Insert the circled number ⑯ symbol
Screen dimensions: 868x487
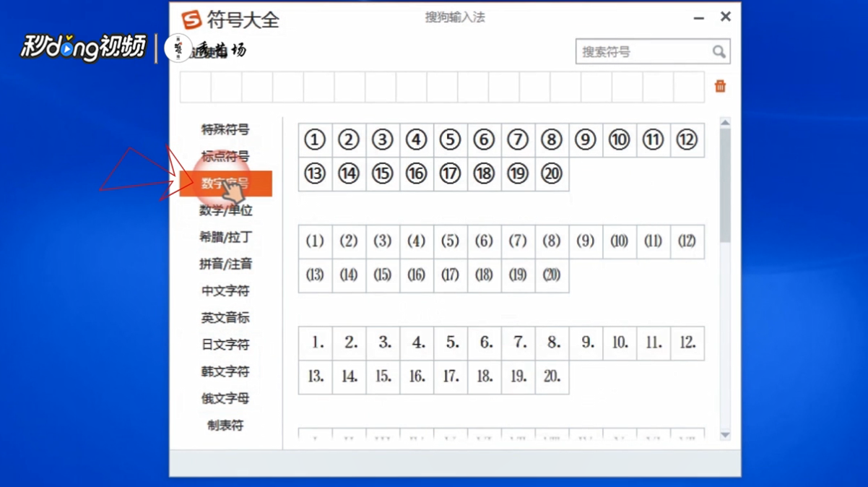(x=417, y=173)
